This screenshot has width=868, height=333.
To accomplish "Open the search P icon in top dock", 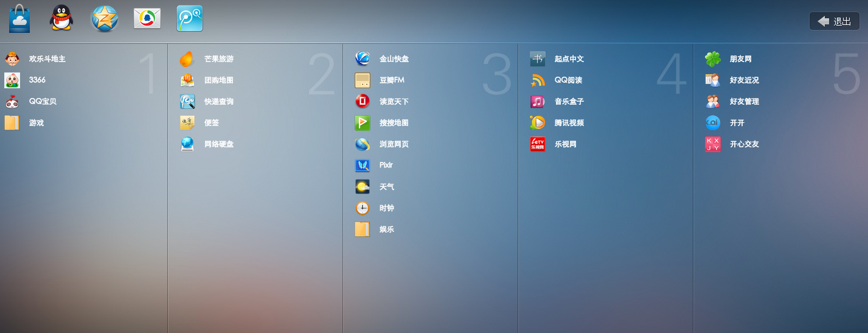I will click(190, 18).
